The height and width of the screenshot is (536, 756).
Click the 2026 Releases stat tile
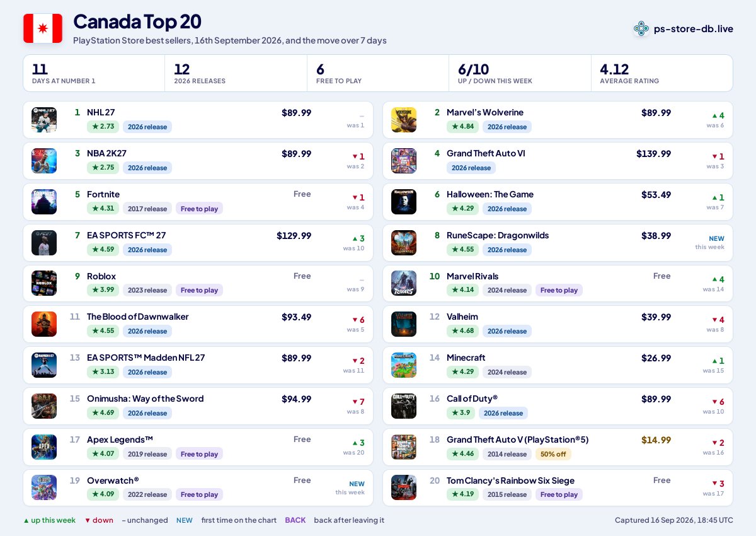pos(236,73)
